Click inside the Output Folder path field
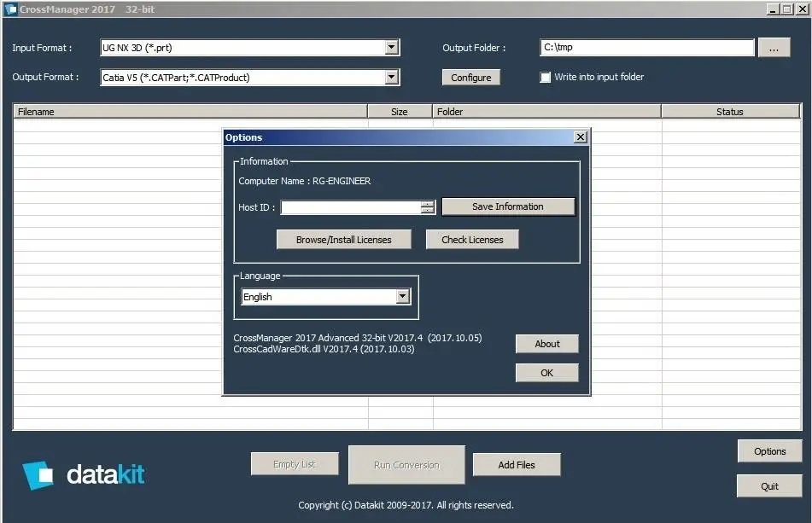 click(647, 47)
